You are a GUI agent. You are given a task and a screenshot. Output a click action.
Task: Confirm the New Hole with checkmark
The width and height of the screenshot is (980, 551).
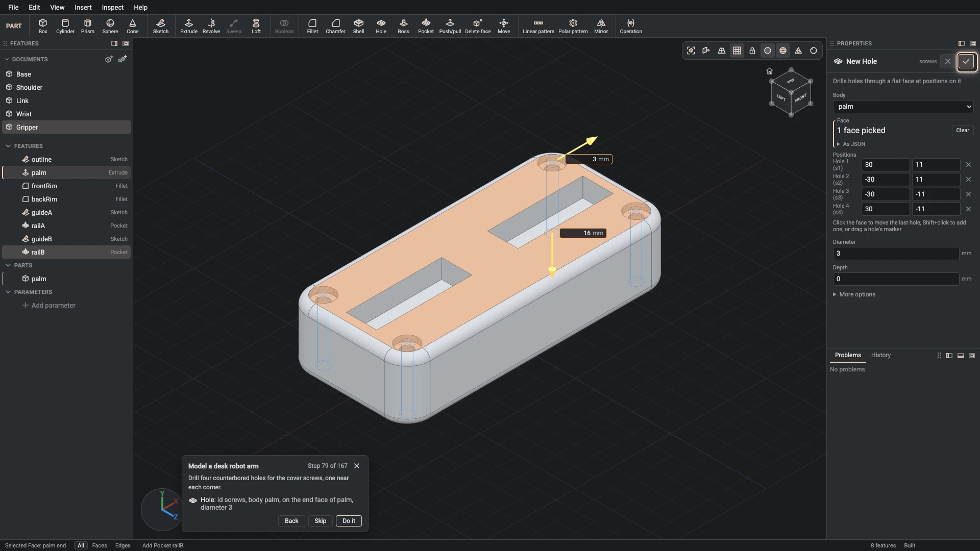click(x=966, y=61)
